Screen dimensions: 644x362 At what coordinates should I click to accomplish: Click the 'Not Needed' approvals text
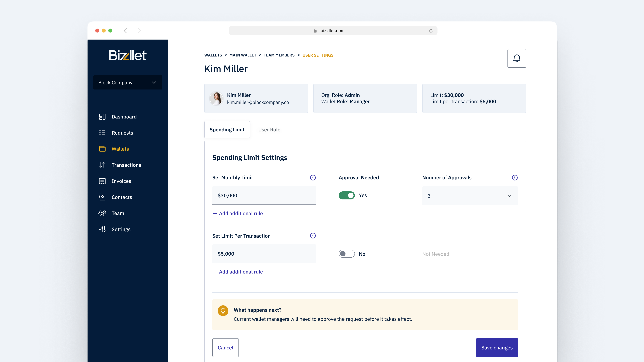[x=436, y=254]
